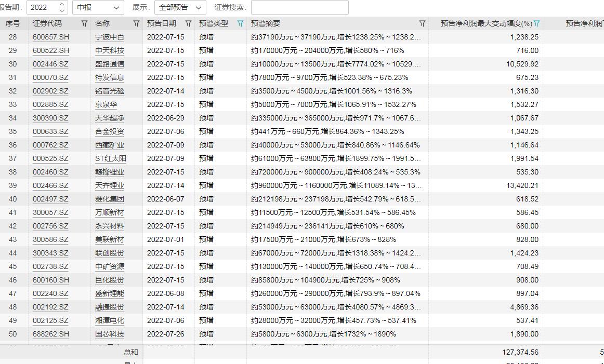Open stock name link 天华超净
Image resolution: width=604 pixels, height=364 pixels.
[110, 118]
